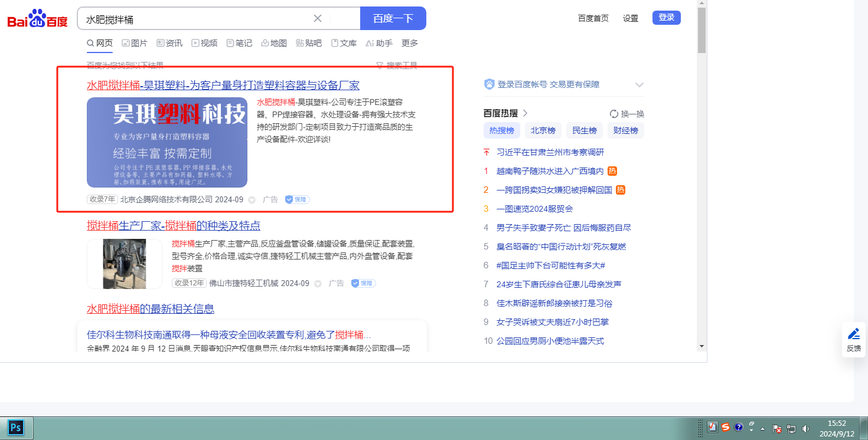Switch to the 北京榜 tab
The width and height of the screenshot is (868, 440).
point(543,130)
